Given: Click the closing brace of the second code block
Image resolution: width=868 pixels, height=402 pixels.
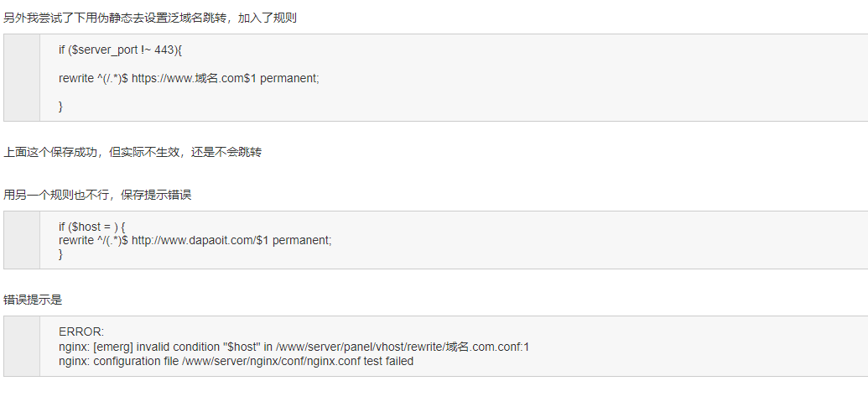Looking at the screenshot, I should 61,254.
